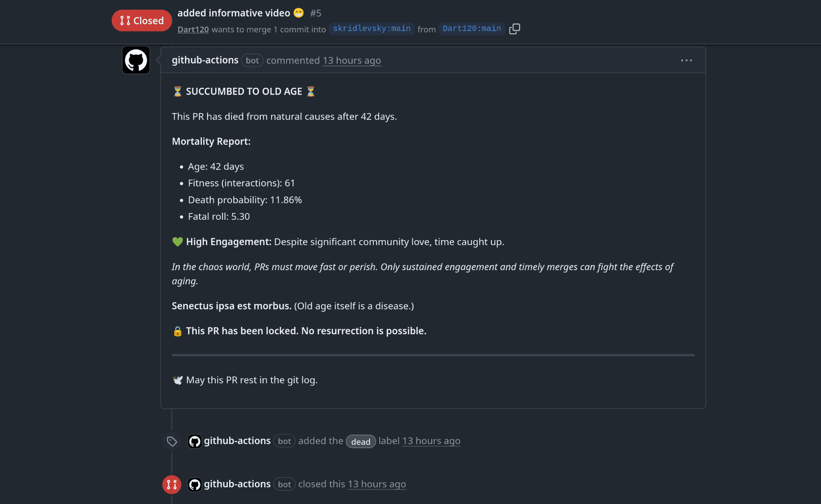Click the github-actions username in the comment header

[205, 60]
